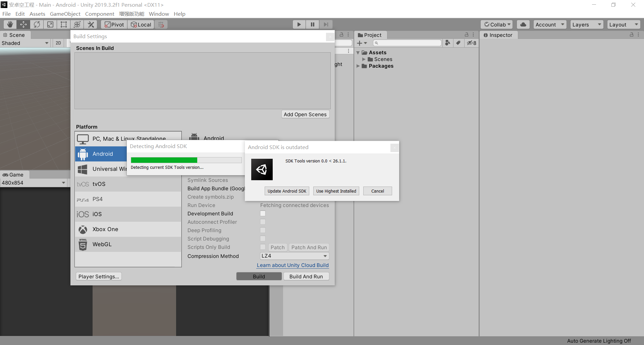
Task: Lock the Inspector panel
Action: click(x=632, y=34)
